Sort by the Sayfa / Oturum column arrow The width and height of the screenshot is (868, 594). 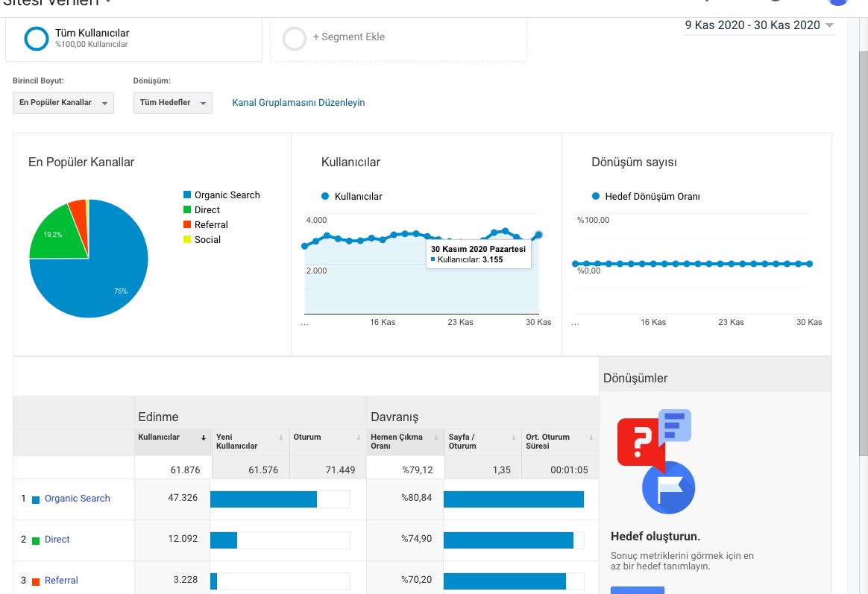coord(514,437)
